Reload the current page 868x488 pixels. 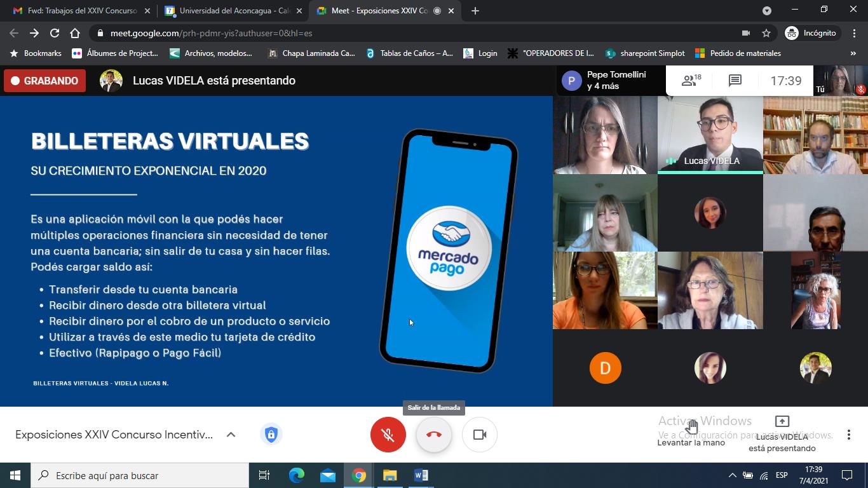[x=55, y=33]
